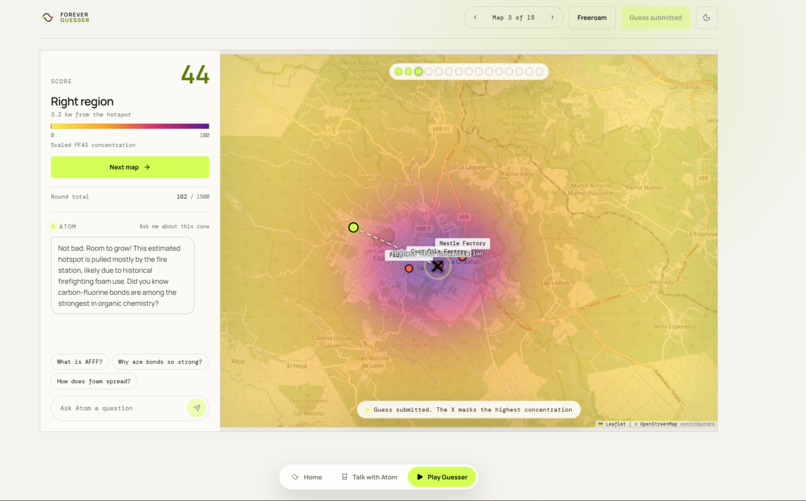Click the Forever Guesser logo
The image size is (806, 501).
pos(65,17)
